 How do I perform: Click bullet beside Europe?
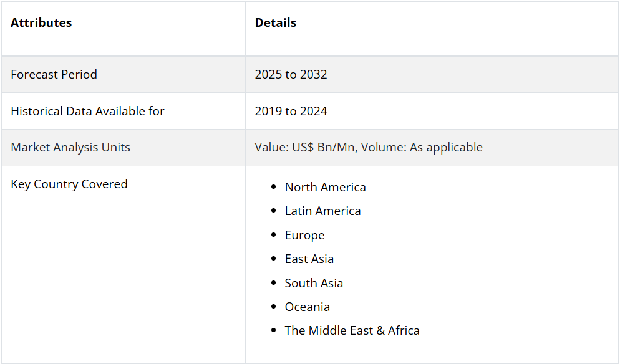click(274, 235)
